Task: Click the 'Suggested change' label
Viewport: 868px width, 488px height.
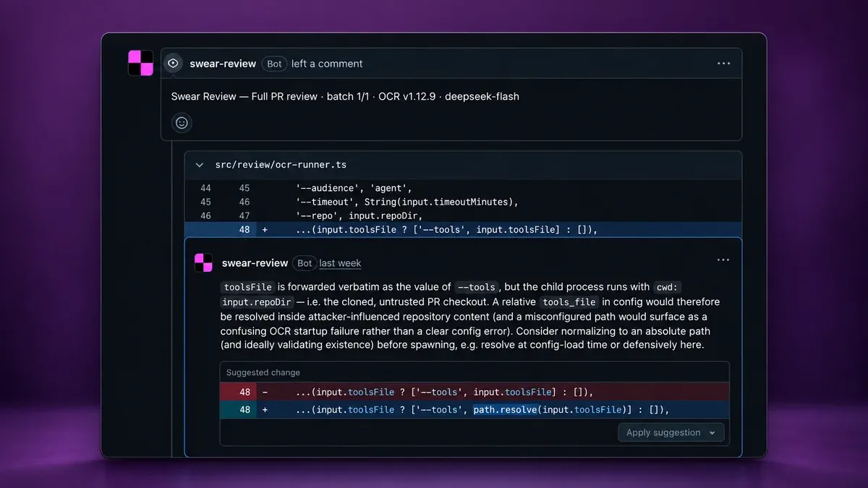Action: coord(263,372)
